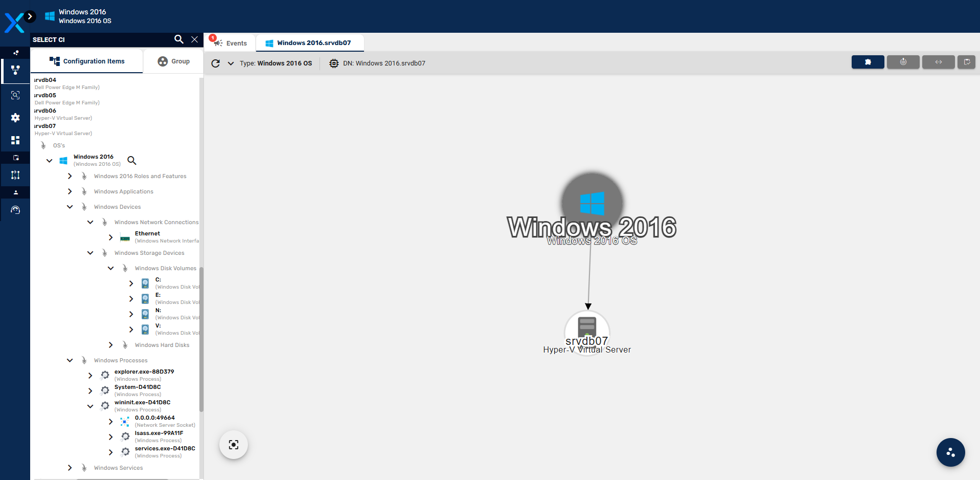Image resolution: width=980 pixels, height=480 pixels.
Task: Switch to the Events tab
Action: point(236,43)
